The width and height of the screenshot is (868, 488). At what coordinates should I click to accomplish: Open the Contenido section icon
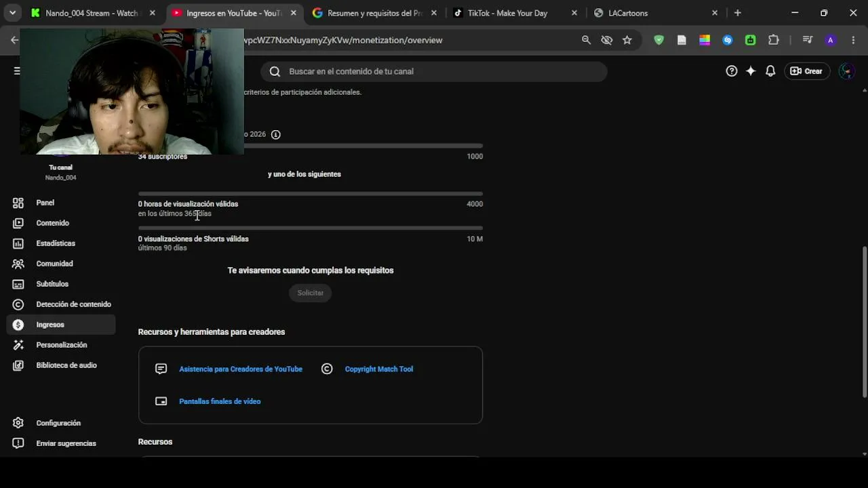tap(18, 223)
